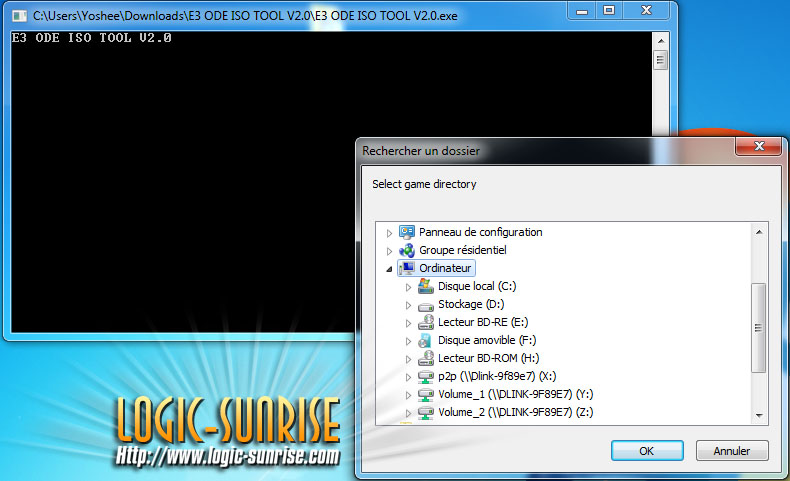
Task: Click the 'Rechercher un dossier' dialog title
Action: [421, 151]
